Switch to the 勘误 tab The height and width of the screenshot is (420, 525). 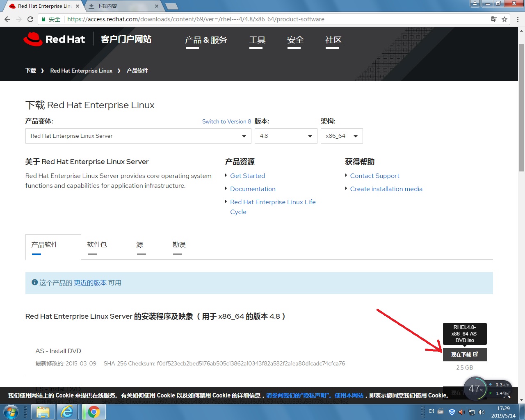click(179, 245)
